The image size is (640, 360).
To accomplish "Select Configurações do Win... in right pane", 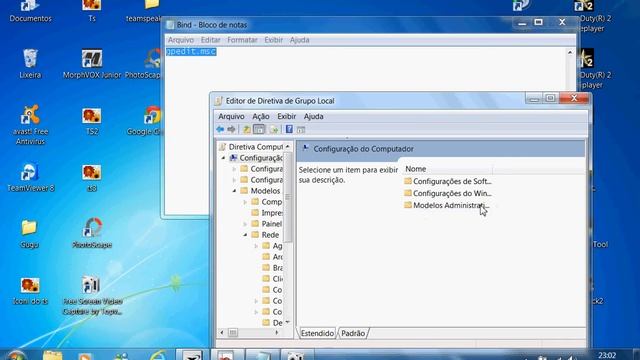I will click(x=448, y=193).
